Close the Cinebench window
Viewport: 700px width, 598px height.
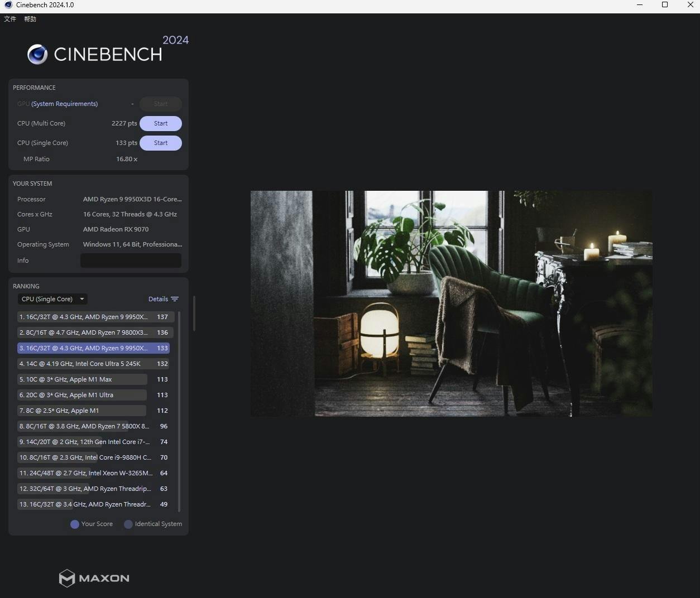(690, 5)
